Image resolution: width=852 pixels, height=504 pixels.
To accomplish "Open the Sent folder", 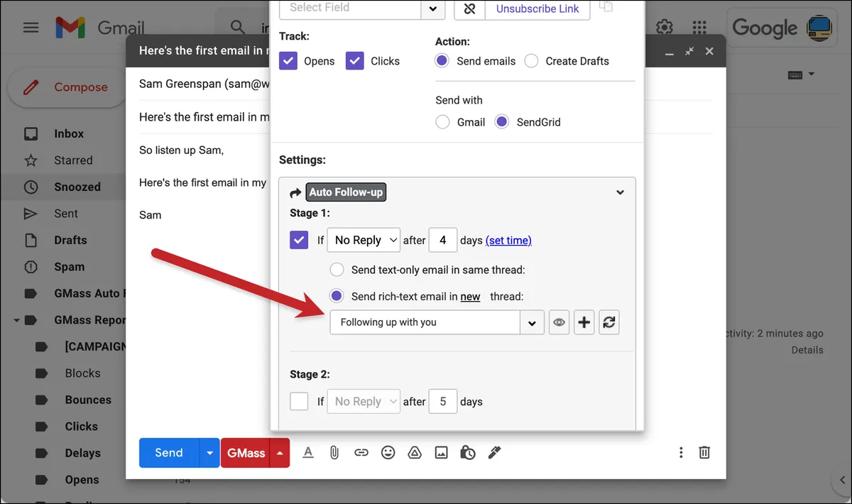I will click(x=66, y=214).
